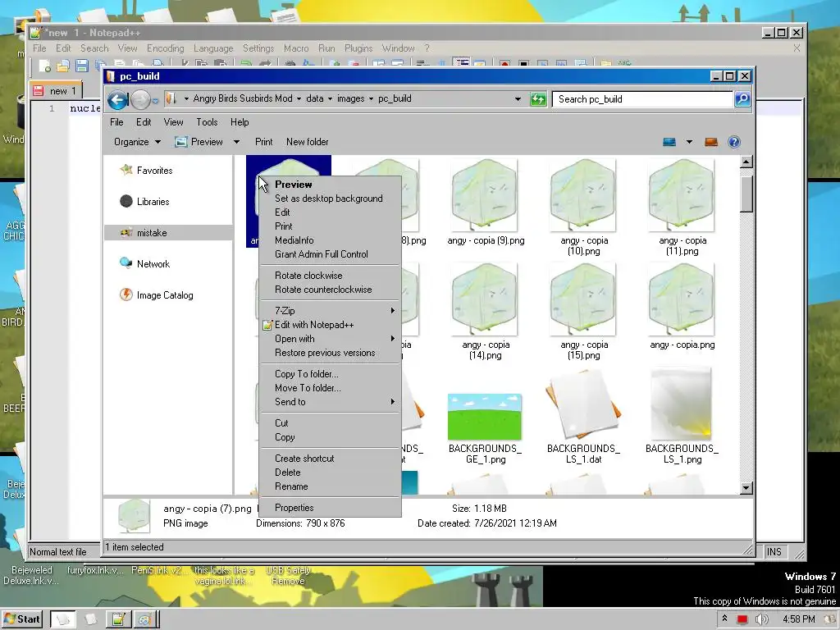Screen dimensions: 840x630
Task: Choose Preview from the context menu
Action: 330,185
